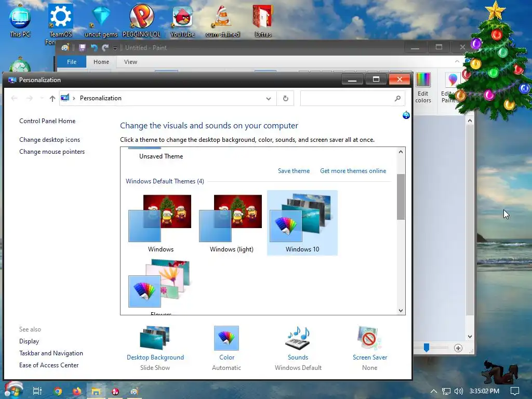This screenshot has height=399, width=532.
Task: Open the Display link under See also
Action: 29,341
